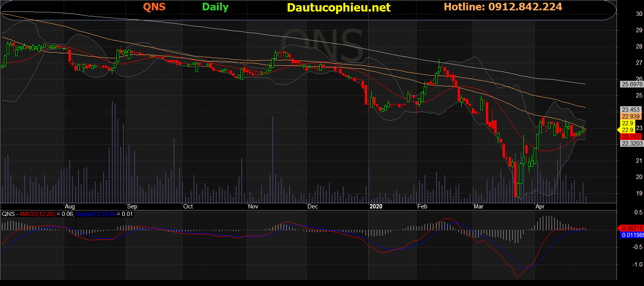The image size is (644, 286).
Task: Click the orange 22.939 price axis tag
Action: coord(631,117)
